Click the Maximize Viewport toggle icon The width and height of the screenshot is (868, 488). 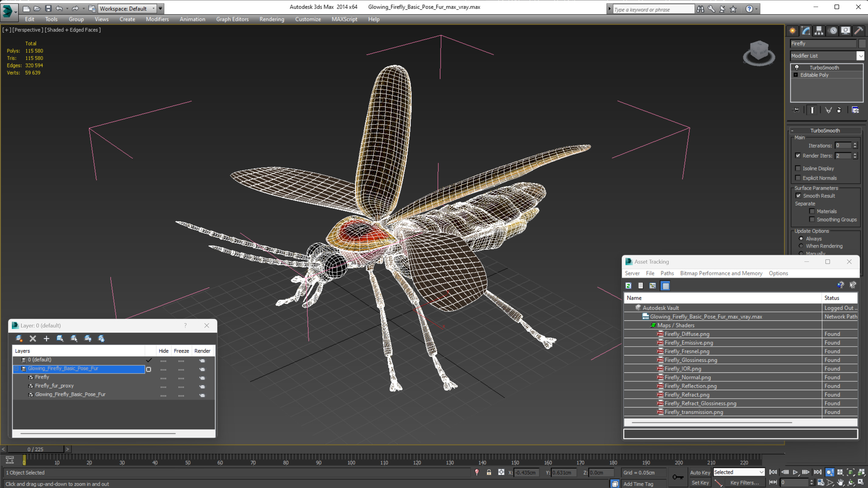(861, 482)
